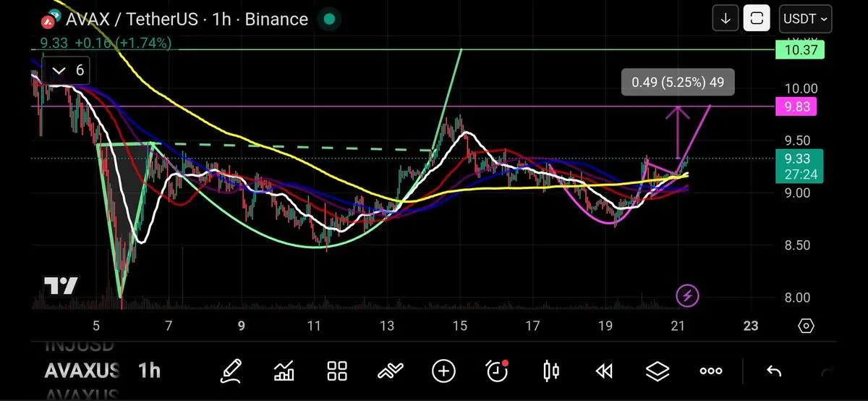The width and height of the screenshot is (868, 401).
Task: Toggle the fullscreen frame button
Action: point(757,18)
